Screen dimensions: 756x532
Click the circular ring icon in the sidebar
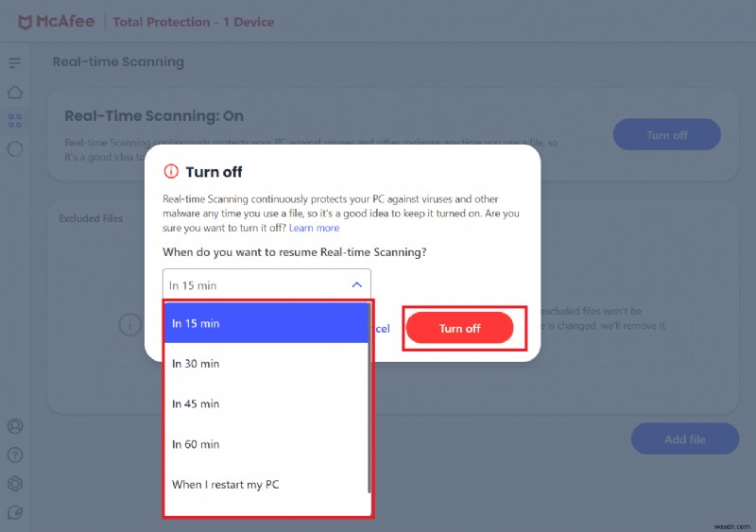pyautogui.click(x=14, y=148)
